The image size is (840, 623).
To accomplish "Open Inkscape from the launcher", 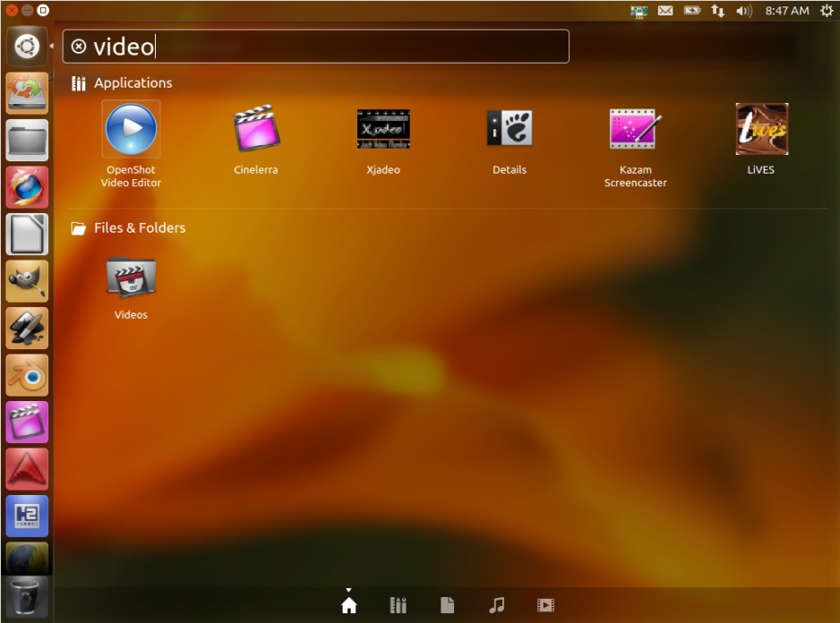I will (27, 329).
